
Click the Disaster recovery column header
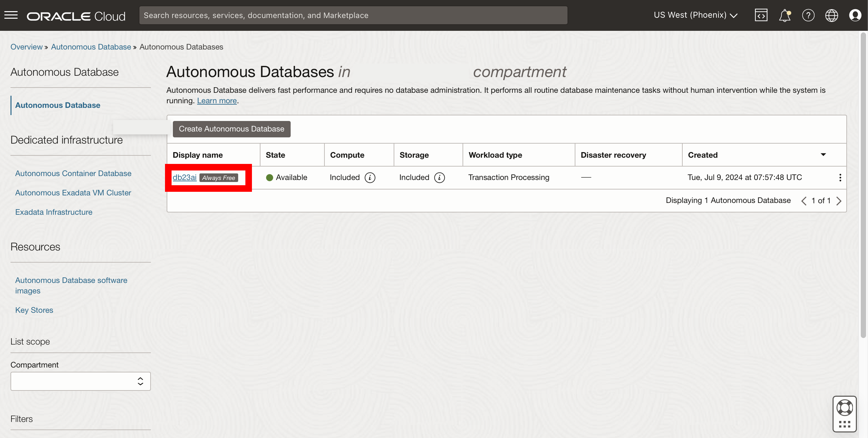(x=613, y=155)
